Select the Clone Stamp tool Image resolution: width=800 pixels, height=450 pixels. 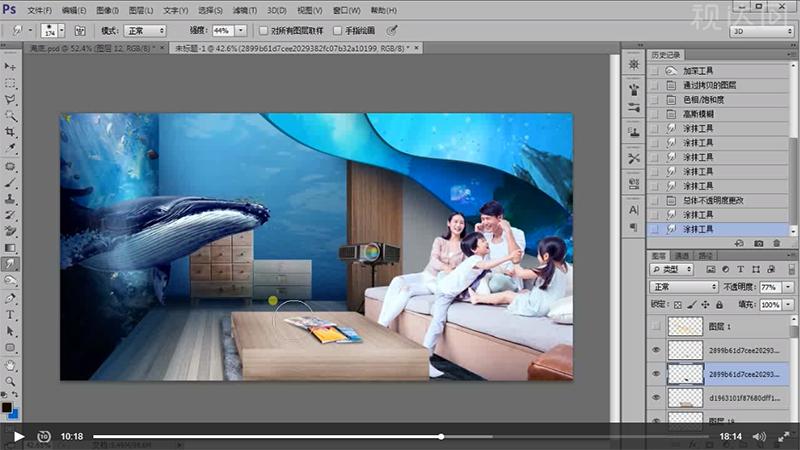(10, 199)
